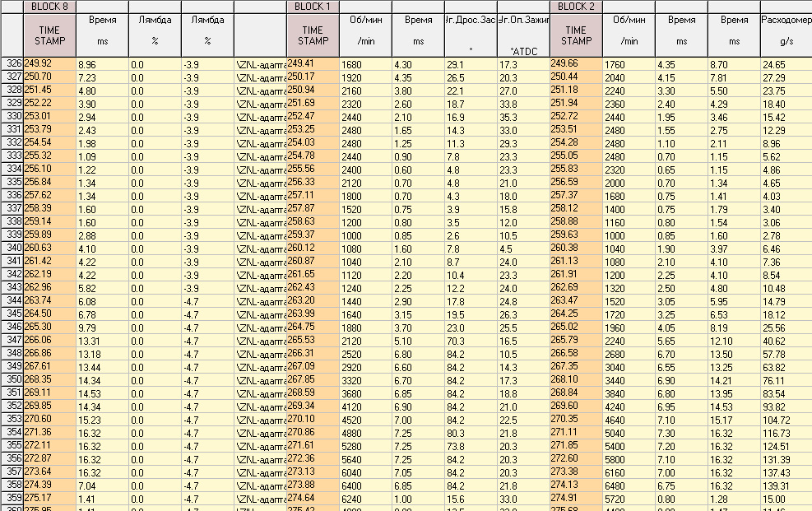Viewport: 812px width, 511px height.
Task: Click Block 1 RPM '4880' in row 354
Action: [365, 434]
